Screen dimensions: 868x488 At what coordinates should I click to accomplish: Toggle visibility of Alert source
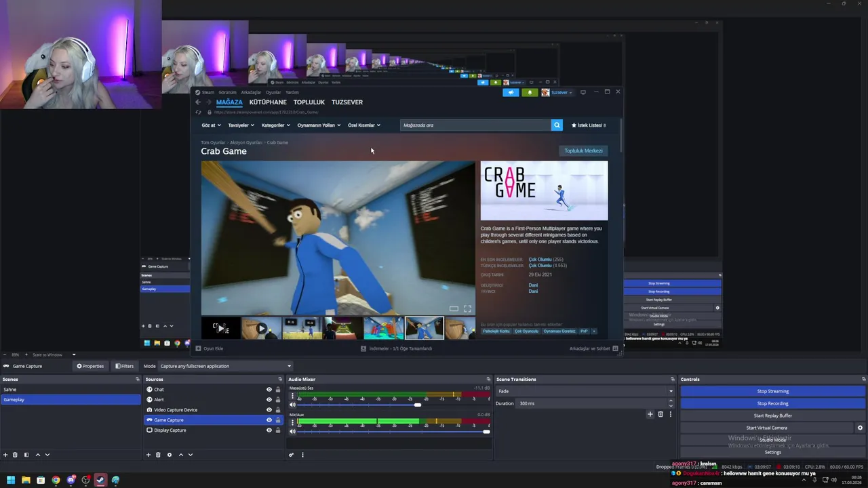[269, 400]
